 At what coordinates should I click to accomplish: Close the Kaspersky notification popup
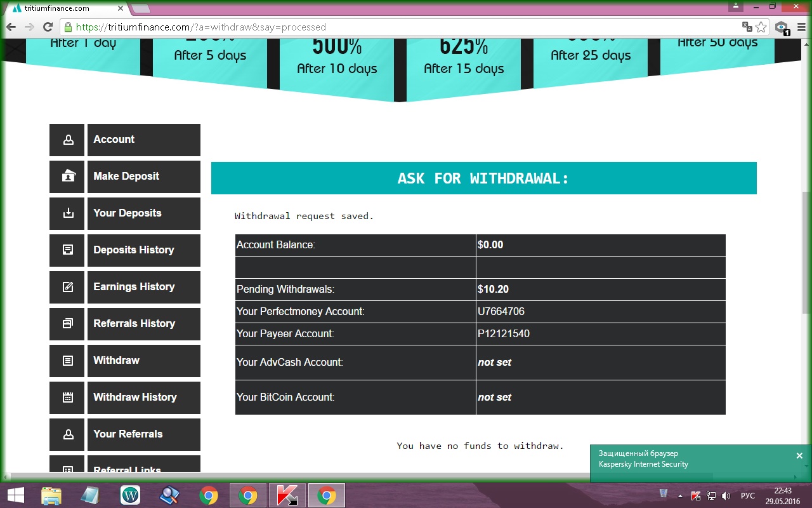point(799,456)
